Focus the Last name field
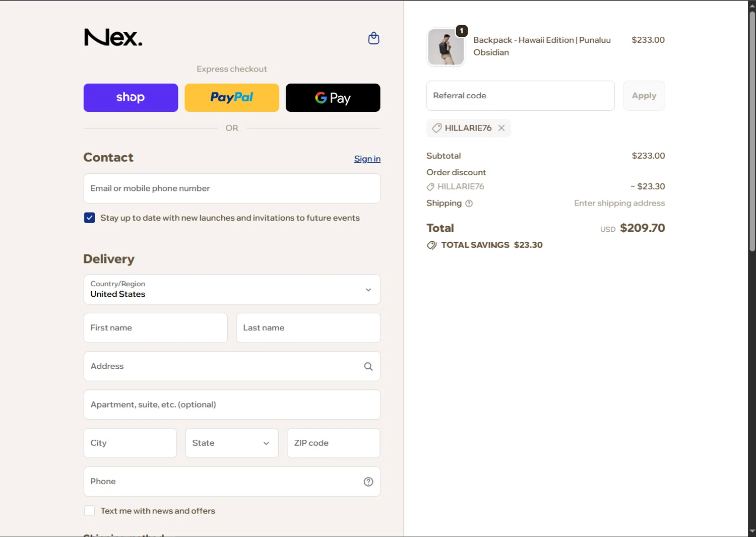Image resolution: width=756 pixels, height=537 pixels. tap(308, 328)
